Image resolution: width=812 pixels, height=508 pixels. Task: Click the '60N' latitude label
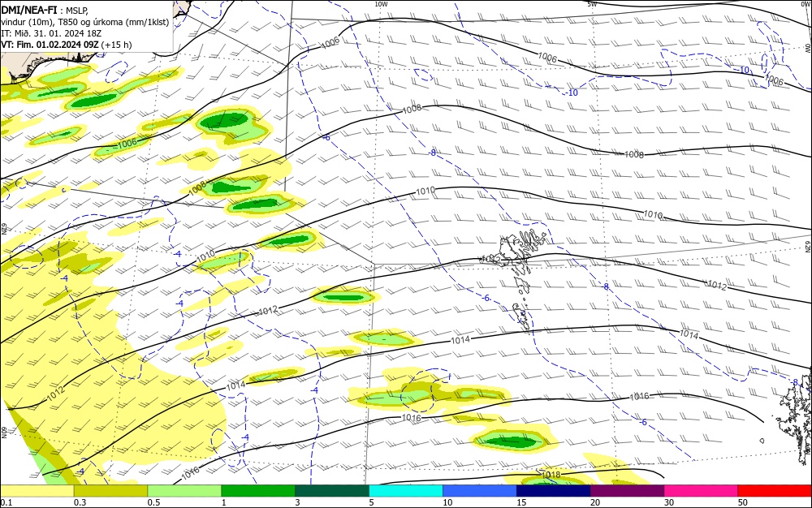[x=3, y=432]
